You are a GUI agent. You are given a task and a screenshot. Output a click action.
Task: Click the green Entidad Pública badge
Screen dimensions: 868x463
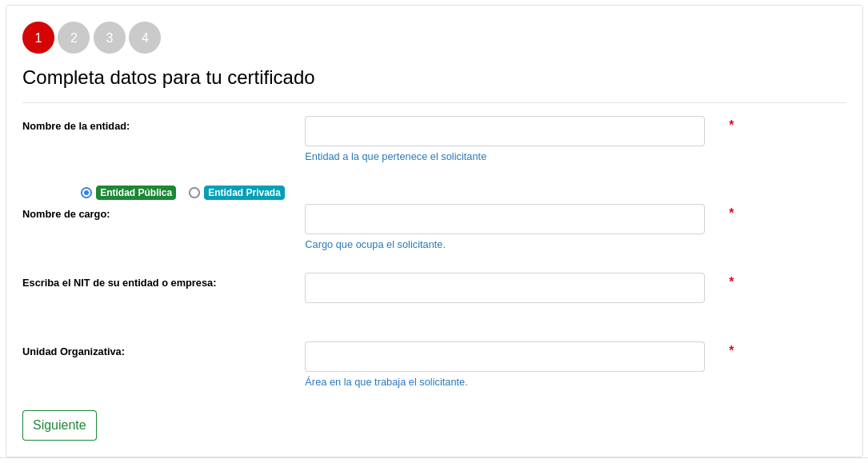pyautogui.click(x=136, y=193)
